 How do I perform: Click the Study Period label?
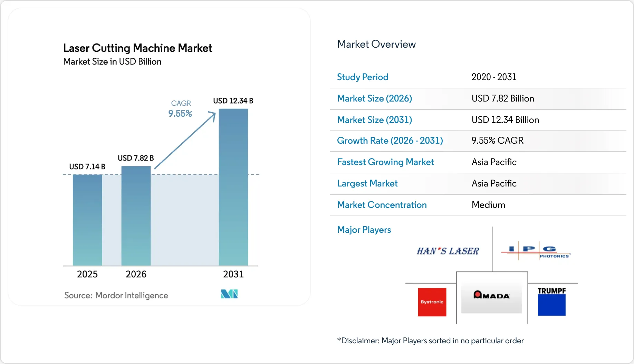(x=363, y=77)
